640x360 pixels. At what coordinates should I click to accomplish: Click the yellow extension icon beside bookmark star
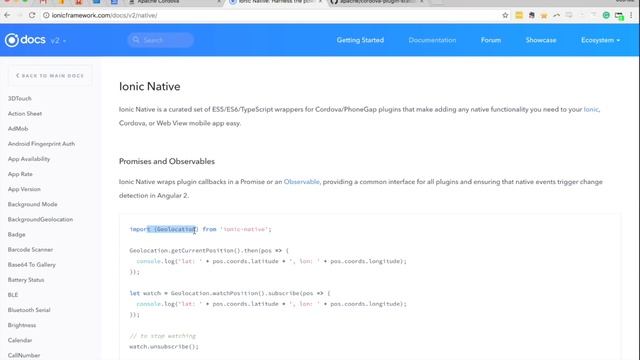pyautogui.click(x=519, y=15)
